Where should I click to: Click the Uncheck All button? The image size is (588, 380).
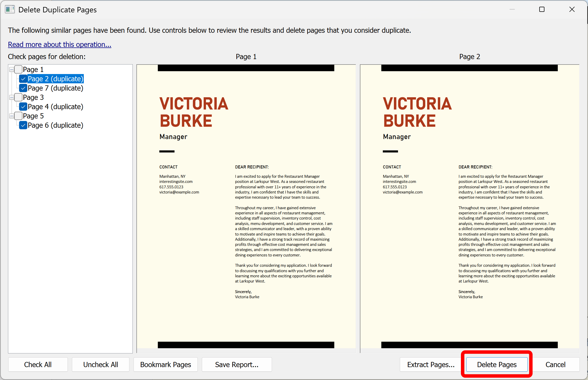pyautogui.click(x=101, y=365)
